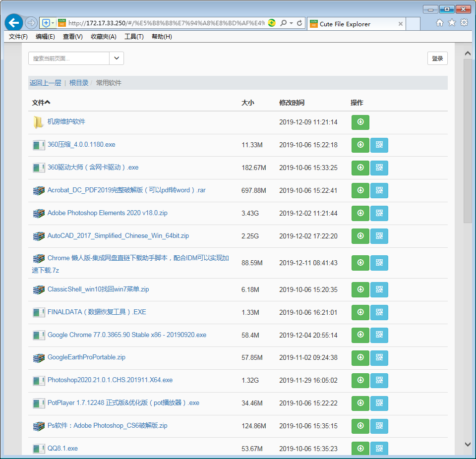Click the browser back arrow button

coord(14,23)
